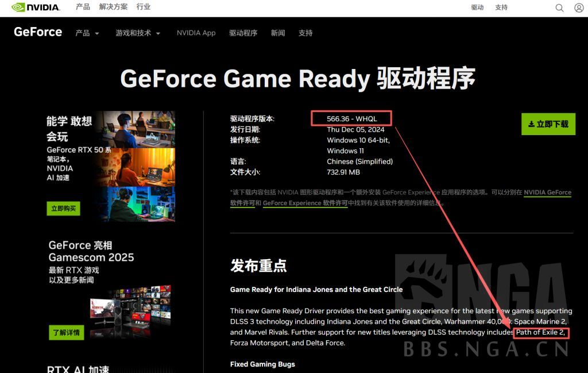Viewport: 588px width, 373px height.
Task: Expand the GeForce 产品 dropdown
Action: pos(86,33)
